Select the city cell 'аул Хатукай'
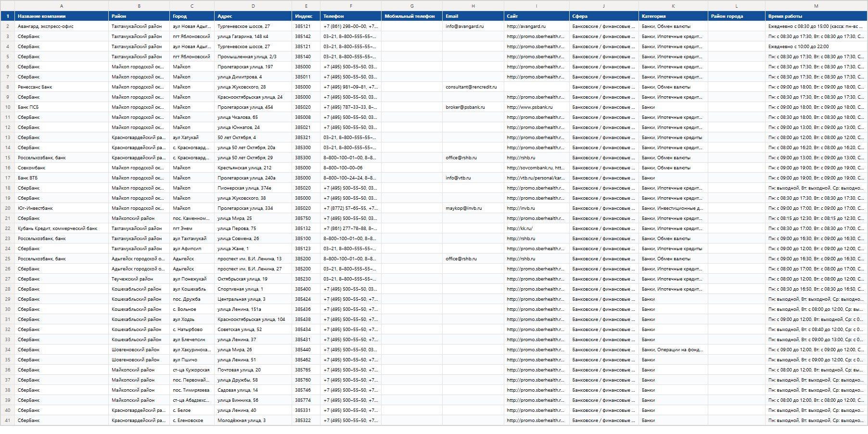This screenshot has width=868, height=434. point(192,138)
